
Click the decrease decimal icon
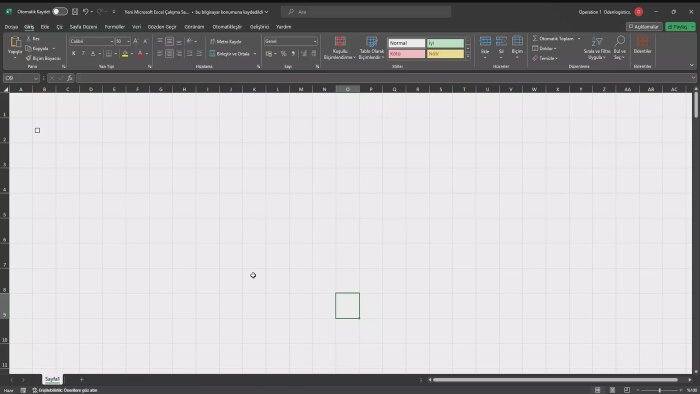pyautogui.click(x=314, y=54)
